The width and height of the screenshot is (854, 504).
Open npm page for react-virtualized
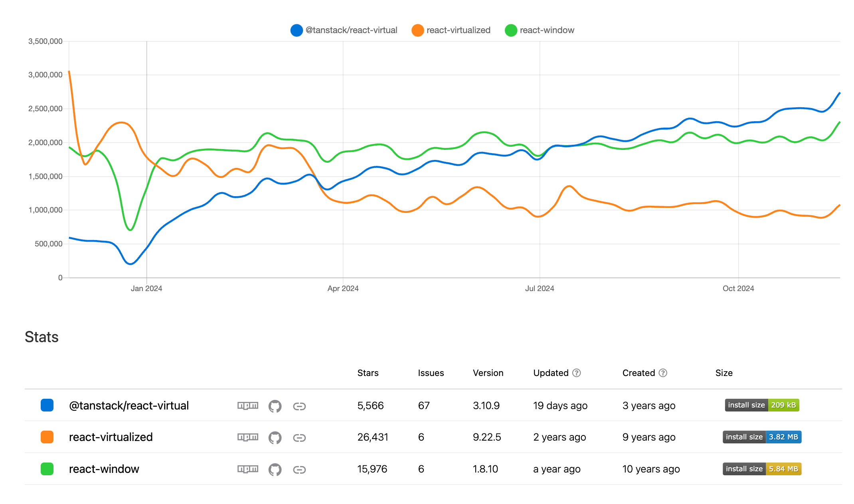coord(248,437)
